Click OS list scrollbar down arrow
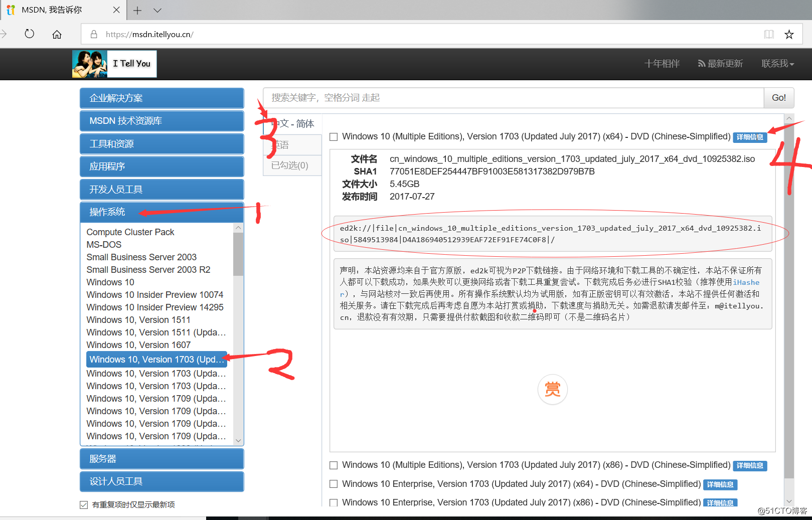812x520 pixels. (x=239, y=440)
